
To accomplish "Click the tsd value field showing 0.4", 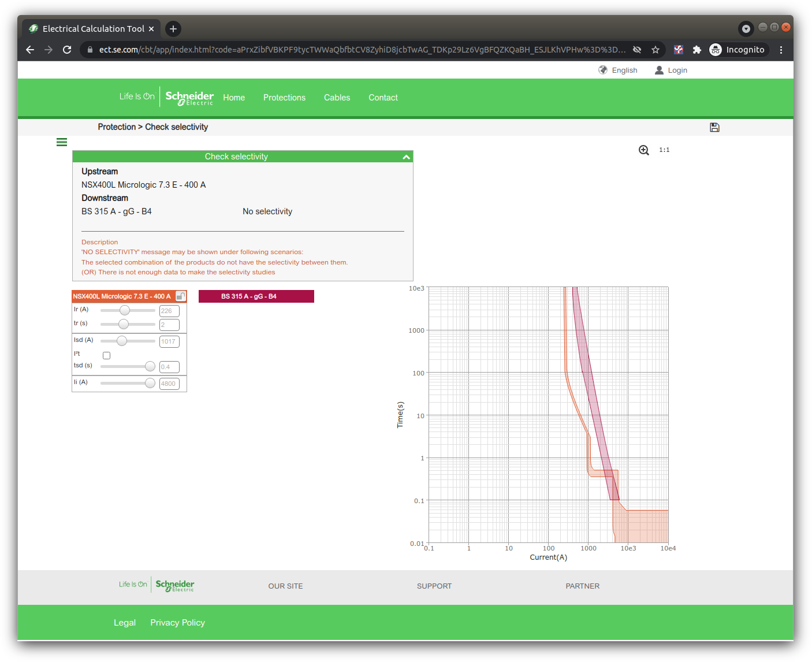I will click(x=169, y=367).
